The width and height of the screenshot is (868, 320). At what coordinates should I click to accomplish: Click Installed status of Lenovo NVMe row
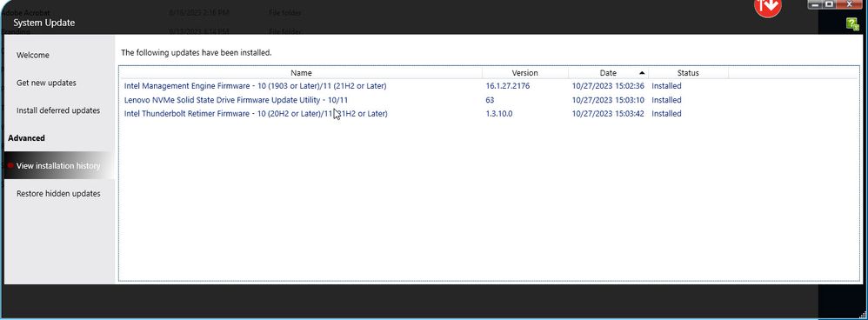[666, 100]
